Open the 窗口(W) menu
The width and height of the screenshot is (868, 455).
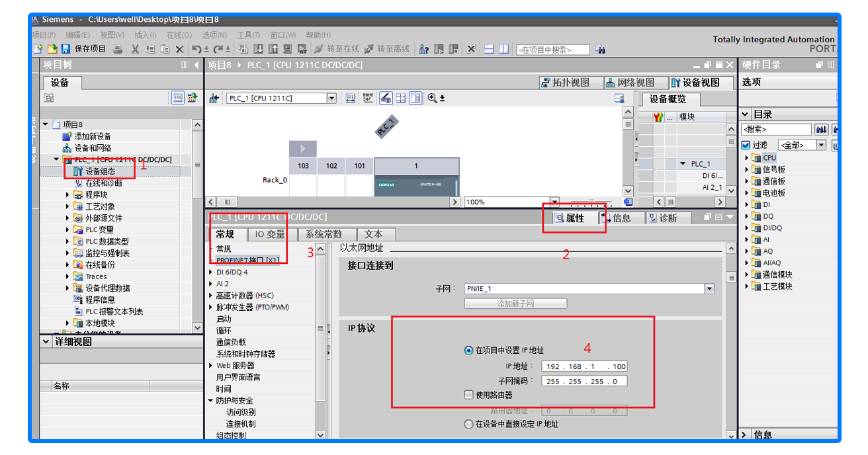(x=283, y=35)
